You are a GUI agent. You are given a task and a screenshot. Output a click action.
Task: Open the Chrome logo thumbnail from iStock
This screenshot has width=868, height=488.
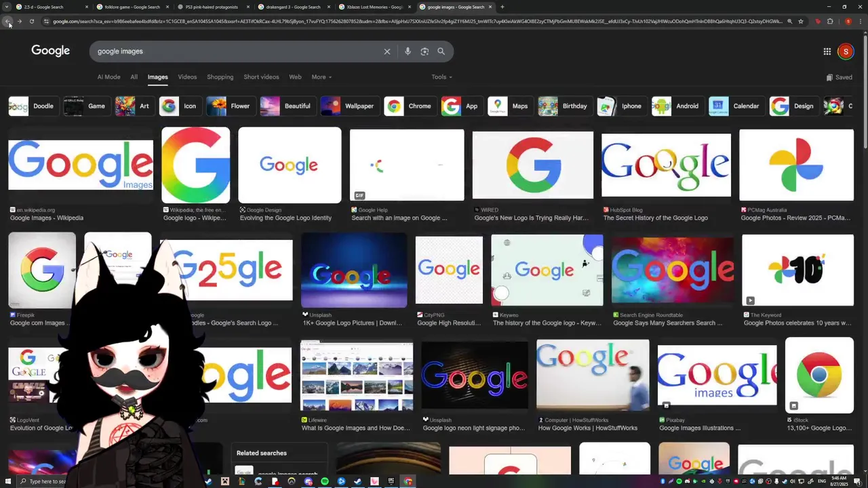click(819, 375)
